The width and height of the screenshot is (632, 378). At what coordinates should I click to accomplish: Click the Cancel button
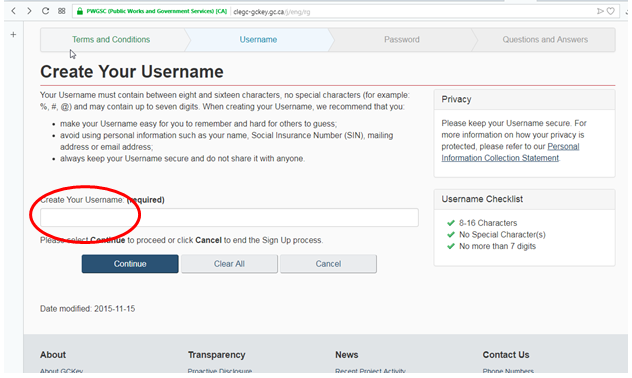[328, 264]
